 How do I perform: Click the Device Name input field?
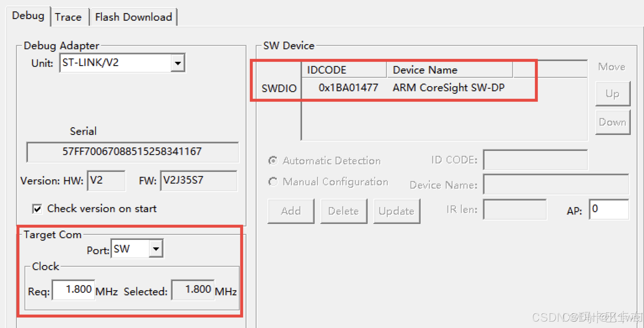555,184
